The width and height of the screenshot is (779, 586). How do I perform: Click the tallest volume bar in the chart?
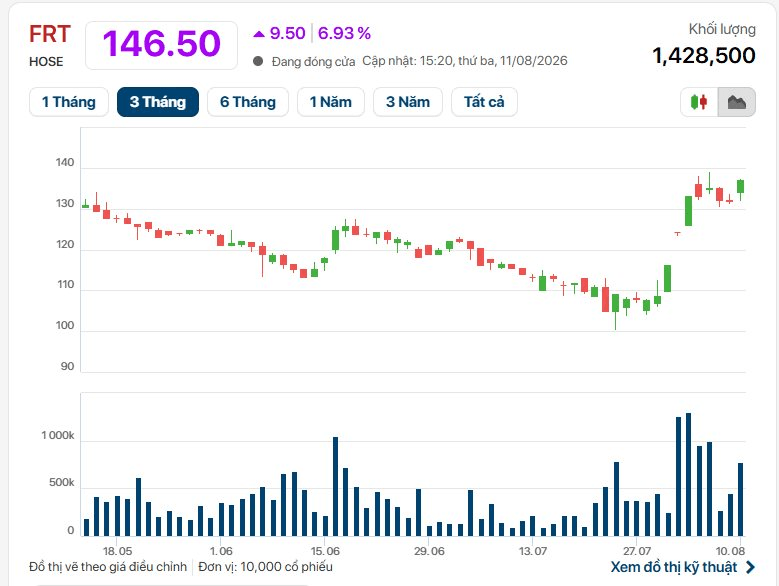point(689,474)
